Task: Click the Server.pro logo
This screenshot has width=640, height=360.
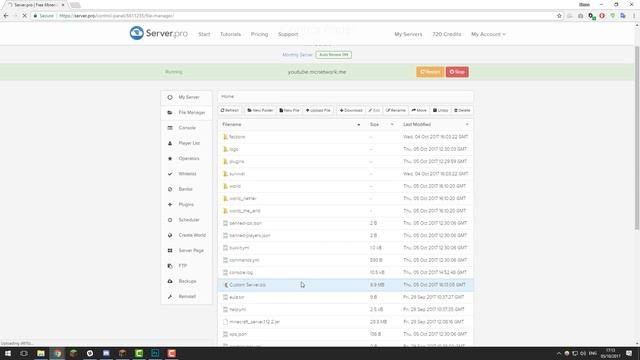Action: click(158, 33)
